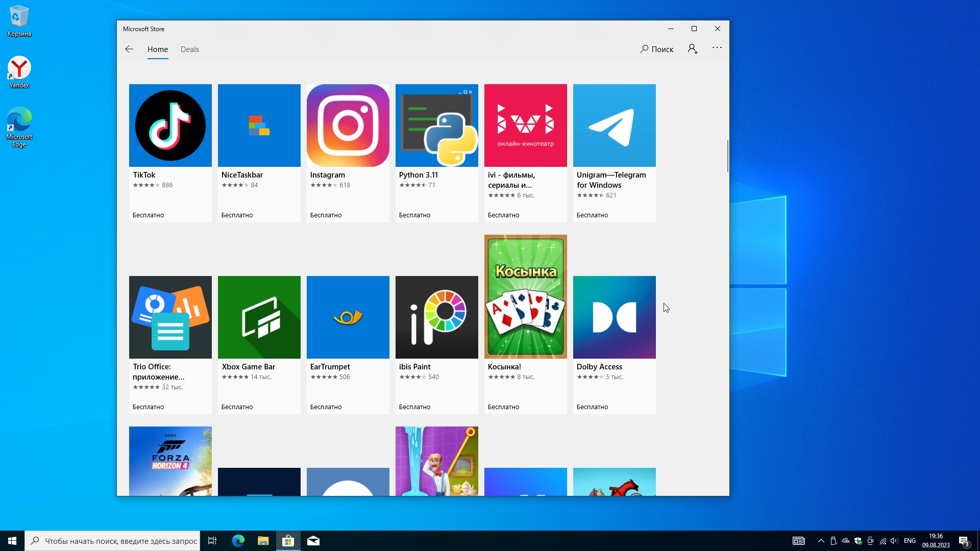Open the Forza Horizon 4 thumbnail
The image size is (980, 551).
tap(170, 461)
